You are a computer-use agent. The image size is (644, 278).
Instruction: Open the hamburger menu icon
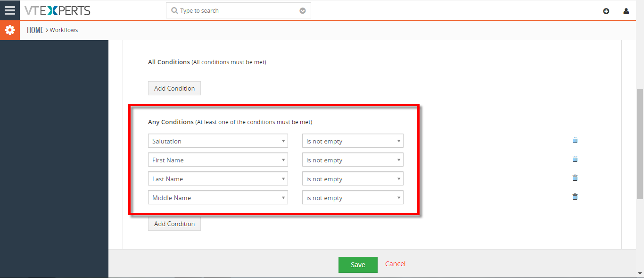tap(10, 10)
